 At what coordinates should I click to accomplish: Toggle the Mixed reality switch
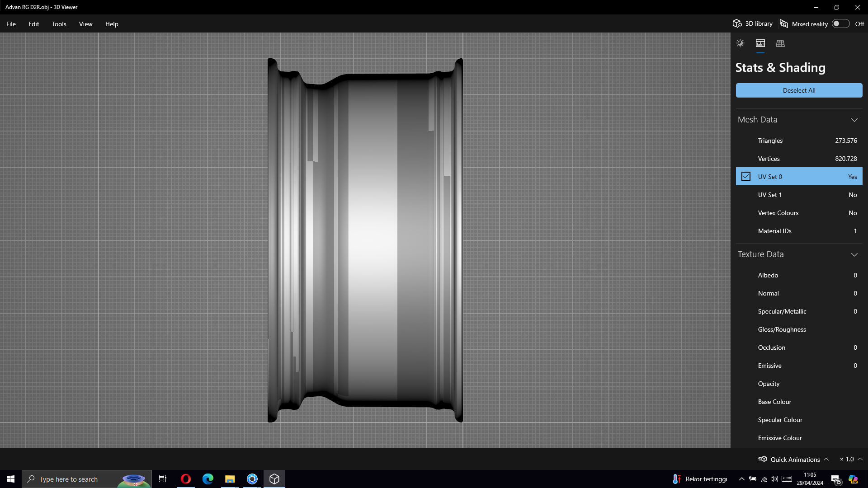click(840, 23)
